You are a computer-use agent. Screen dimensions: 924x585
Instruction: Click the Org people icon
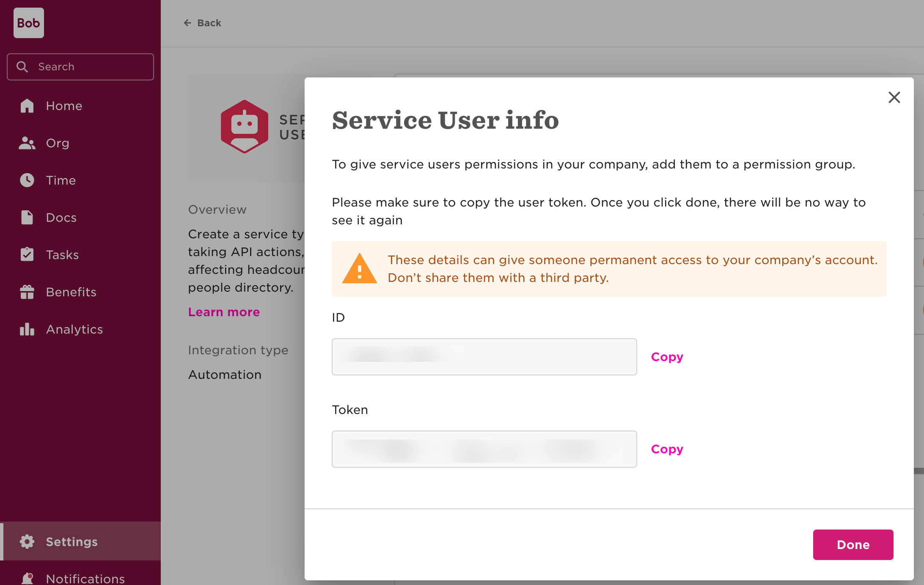coord(27,143)
